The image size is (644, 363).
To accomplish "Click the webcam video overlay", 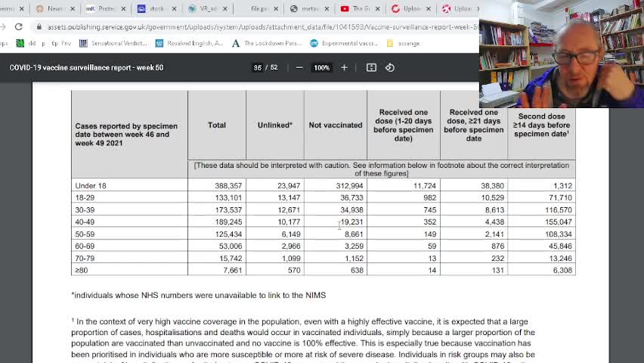I will point(562,54).
